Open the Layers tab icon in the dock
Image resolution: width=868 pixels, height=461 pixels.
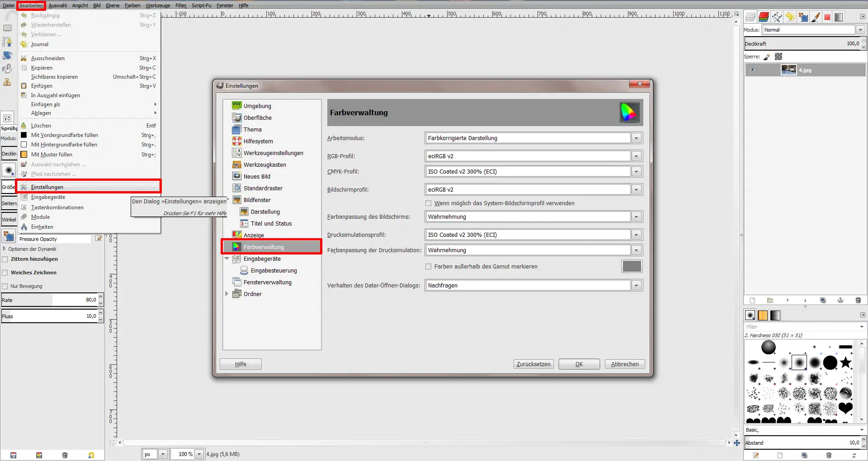click(750, 17)
